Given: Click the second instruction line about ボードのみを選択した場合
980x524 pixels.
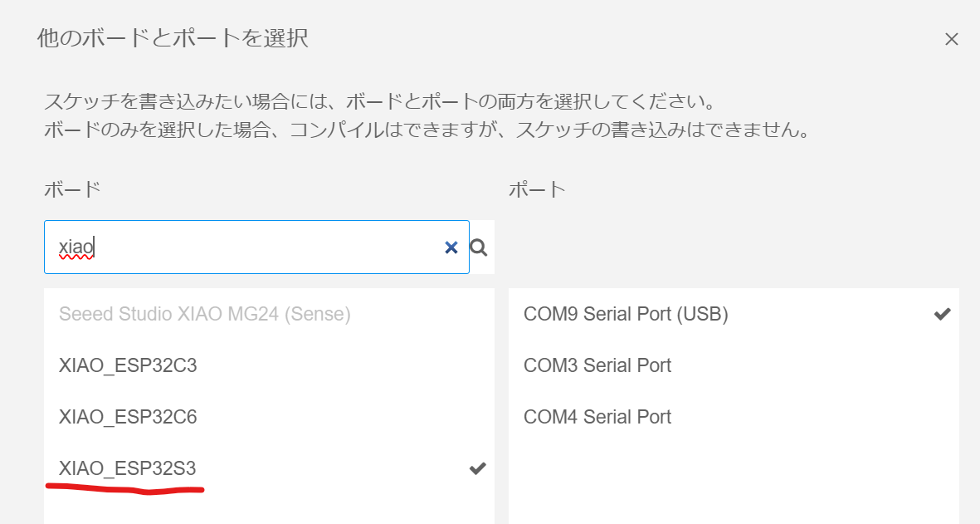Looking at the screenshot, I should tap(427, 130).
